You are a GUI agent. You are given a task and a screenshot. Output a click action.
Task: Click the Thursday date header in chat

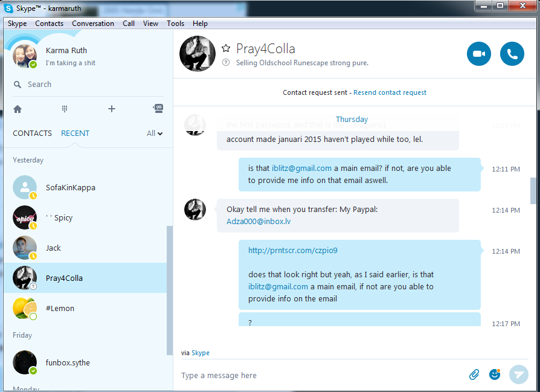click(x=352, y=119)
